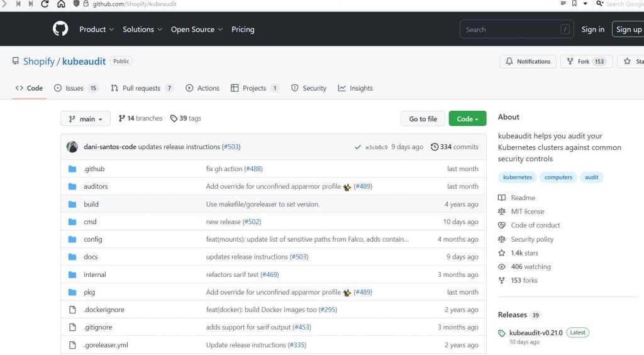Click the .gitignore file icon
Viewport: 644px width, 355px height.
[72, 327]
